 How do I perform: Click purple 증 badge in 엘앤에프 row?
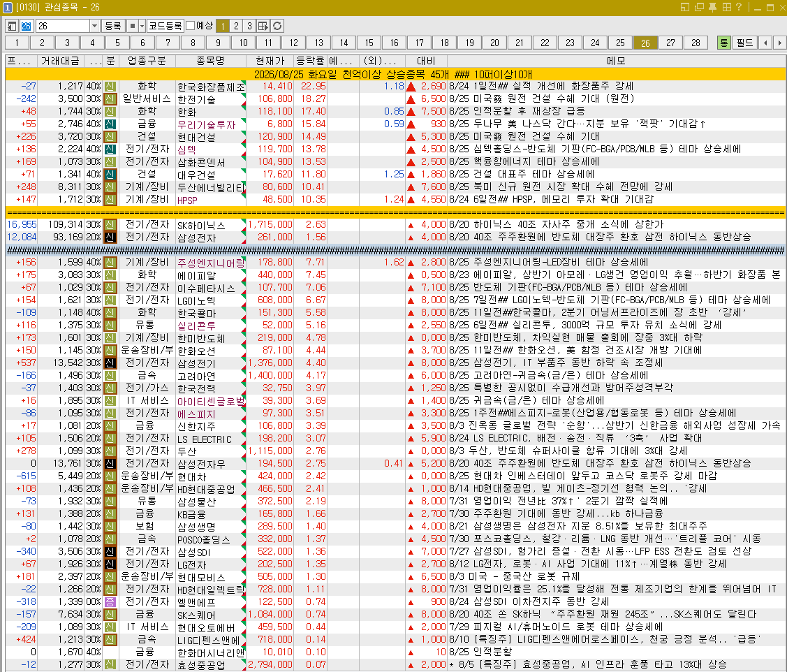[110, 601]
